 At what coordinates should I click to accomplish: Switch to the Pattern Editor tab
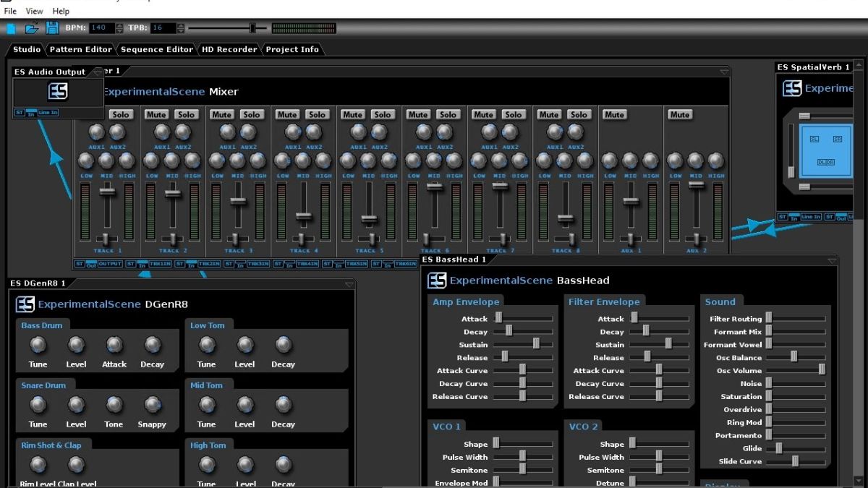point(80,49)
